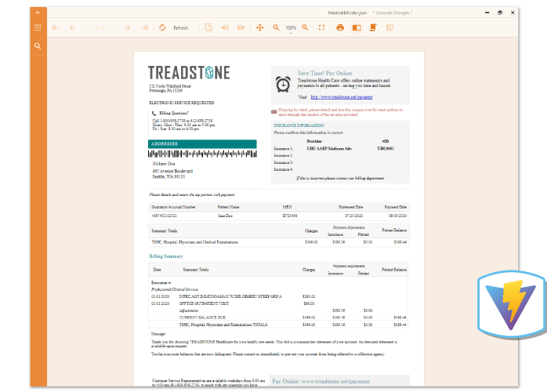The width and height of the screenshot is (547, 392).
Task: Click the Billing Summary heading
Action: pyautogui.click(x=165, y=256)
